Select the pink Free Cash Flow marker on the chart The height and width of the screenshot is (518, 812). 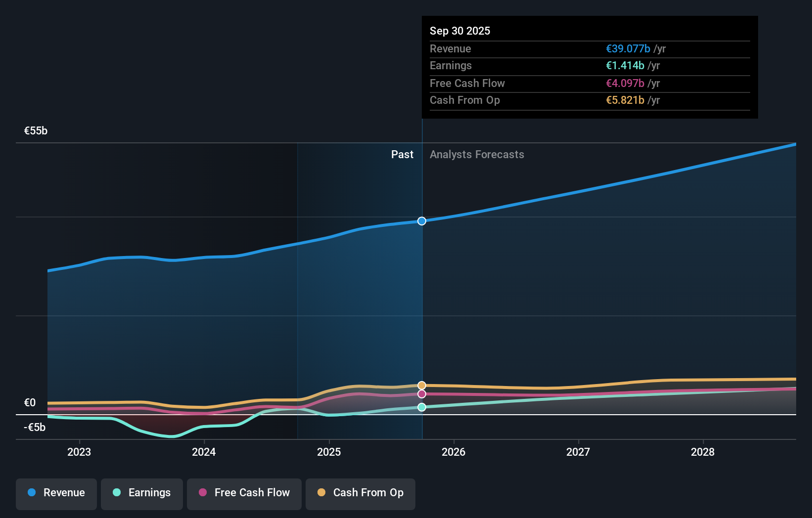(x=421, y=393)
